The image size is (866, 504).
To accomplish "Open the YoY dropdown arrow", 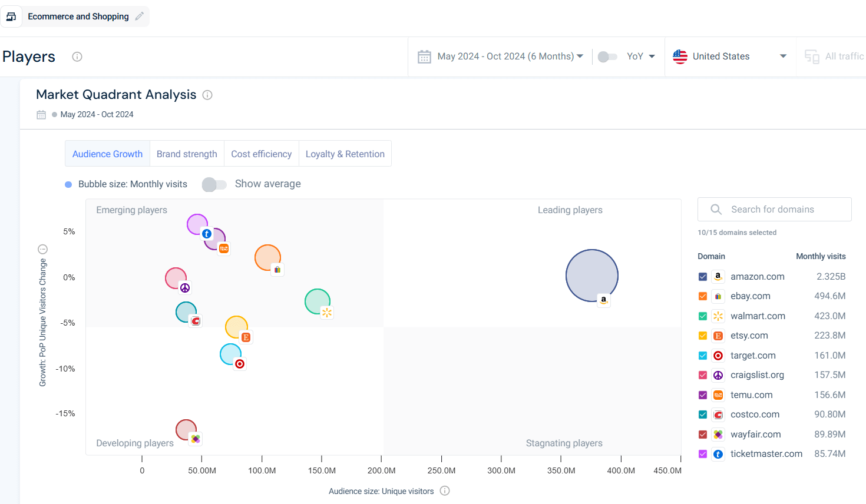I will point(652,57).
